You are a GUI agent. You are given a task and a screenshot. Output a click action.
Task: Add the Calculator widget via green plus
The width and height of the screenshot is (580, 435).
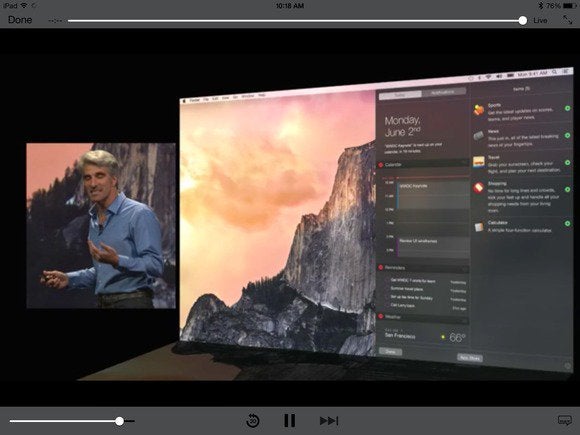[x=567, y=223]
